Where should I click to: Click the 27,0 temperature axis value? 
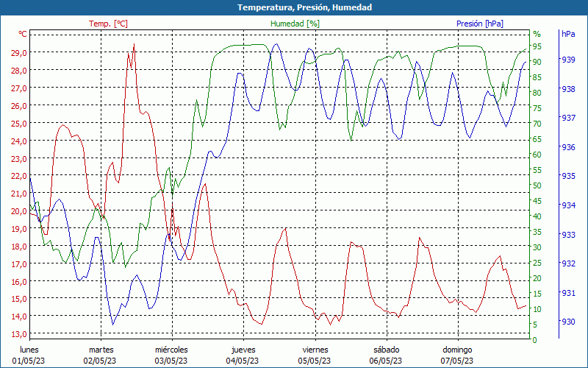coord(18,88)
